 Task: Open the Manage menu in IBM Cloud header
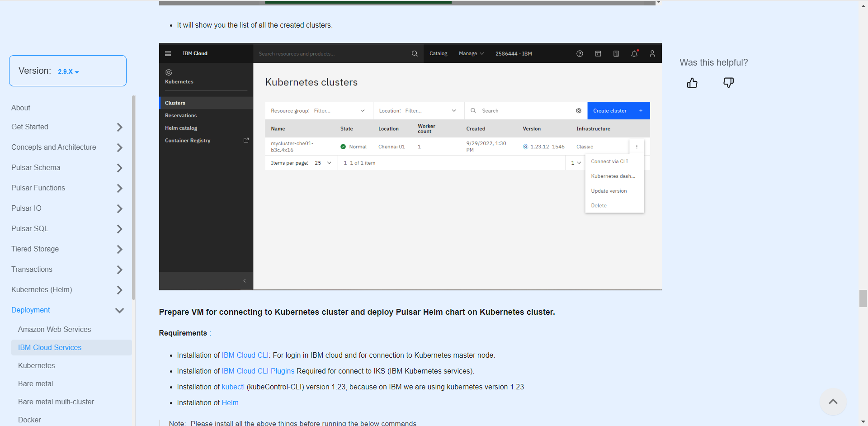471,53
